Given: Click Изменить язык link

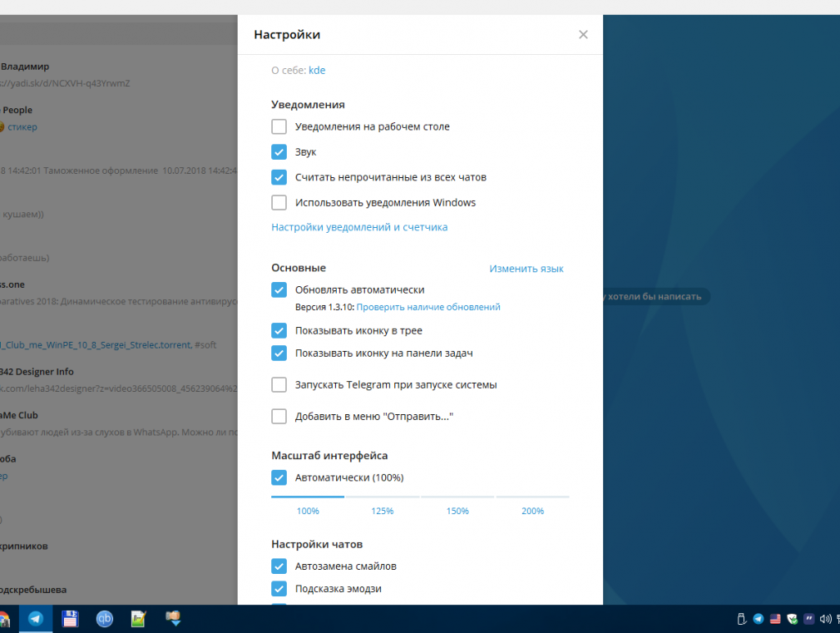Looking at the screenshot, I should 526,269.
